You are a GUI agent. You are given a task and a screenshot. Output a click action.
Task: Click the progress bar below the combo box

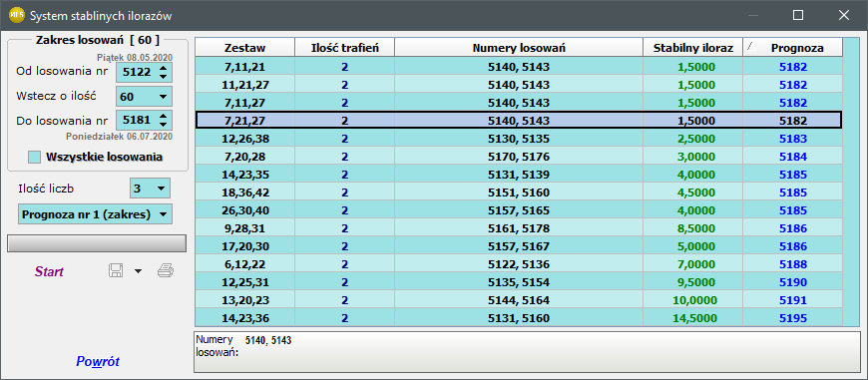pyautogui.click(x=97, y=242)
